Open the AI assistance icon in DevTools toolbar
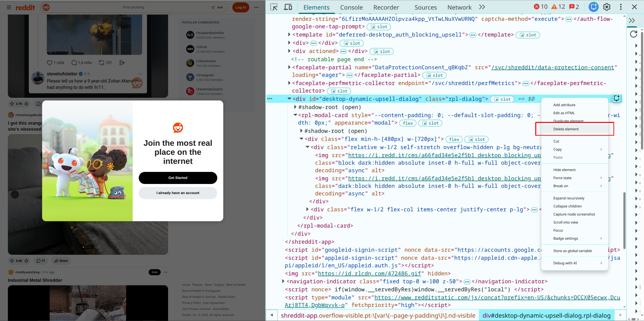 594,7
